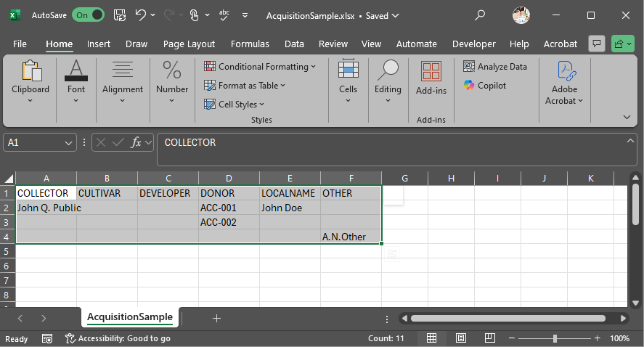Viewport: 644px width, 347px height.
Task: Switch to the Insert tab
Action: pyautogui.click(x=99, y=44)
